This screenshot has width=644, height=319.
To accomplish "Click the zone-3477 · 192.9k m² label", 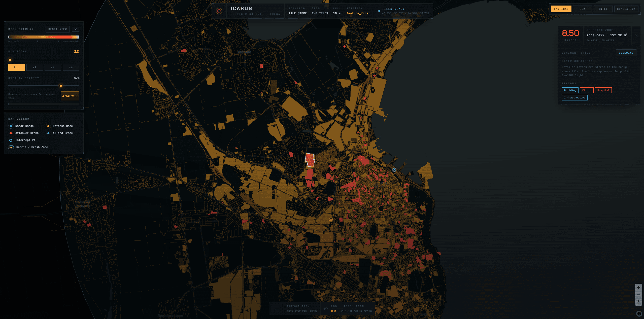I will pos(607,35).
